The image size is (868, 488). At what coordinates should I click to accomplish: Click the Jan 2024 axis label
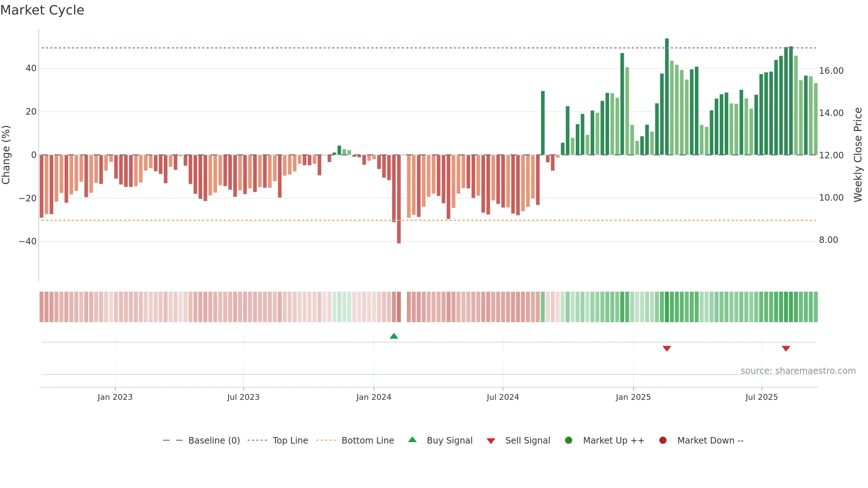point(374,397)
